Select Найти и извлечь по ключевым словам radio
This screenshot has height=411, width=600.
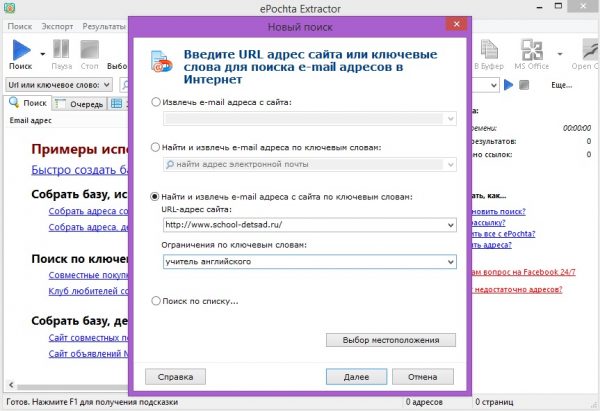[155, 147]
